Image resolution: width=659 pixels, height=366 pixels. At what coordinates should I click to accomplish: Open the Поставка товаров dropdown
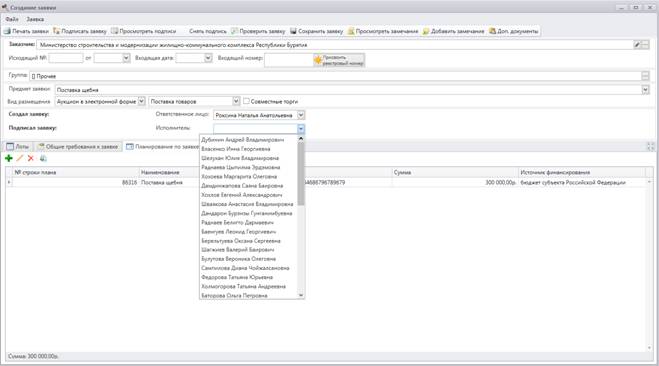click(236, 101)
